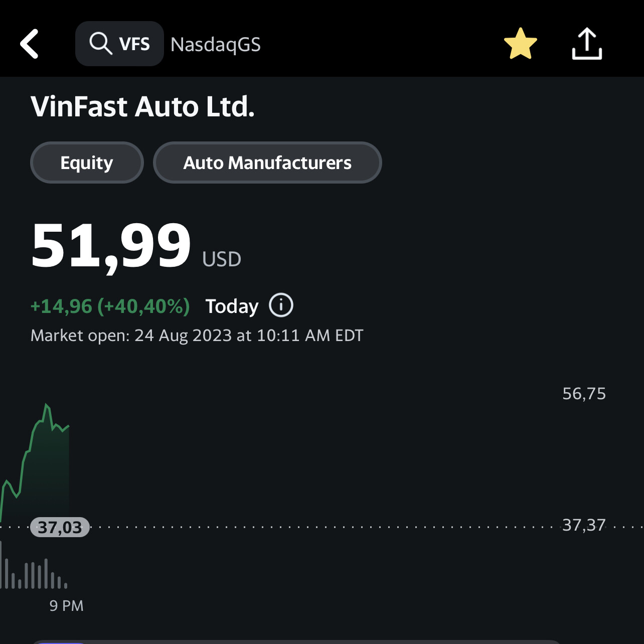This screenshot has height=644, width=644.
Task: Unfavorite VFS with the yellow star
Action: [520, 44]
